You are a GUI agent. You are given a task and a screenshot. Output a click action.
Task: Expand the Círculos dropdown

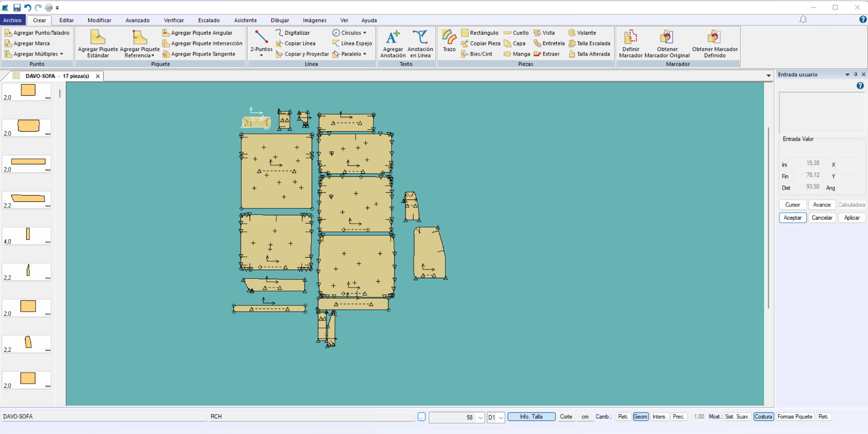coord(365,33)
